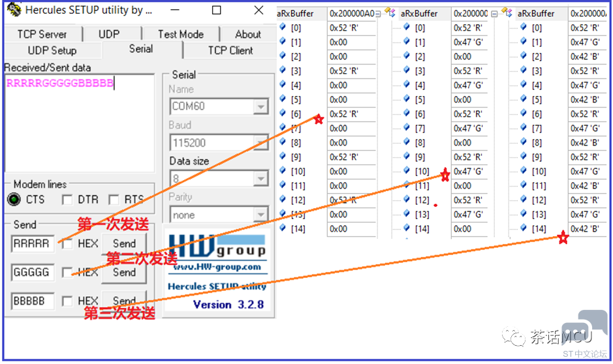The image size is (613, 364).
Task: Toggle the DTR modem line checkbox
Action: click(67, 200)
